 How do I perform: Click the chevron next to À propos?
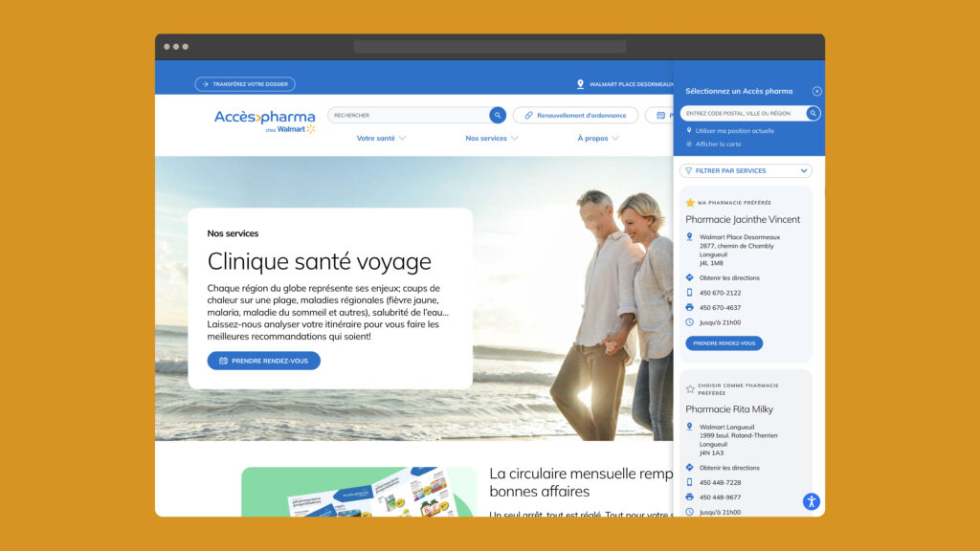(x=615, y=138)
